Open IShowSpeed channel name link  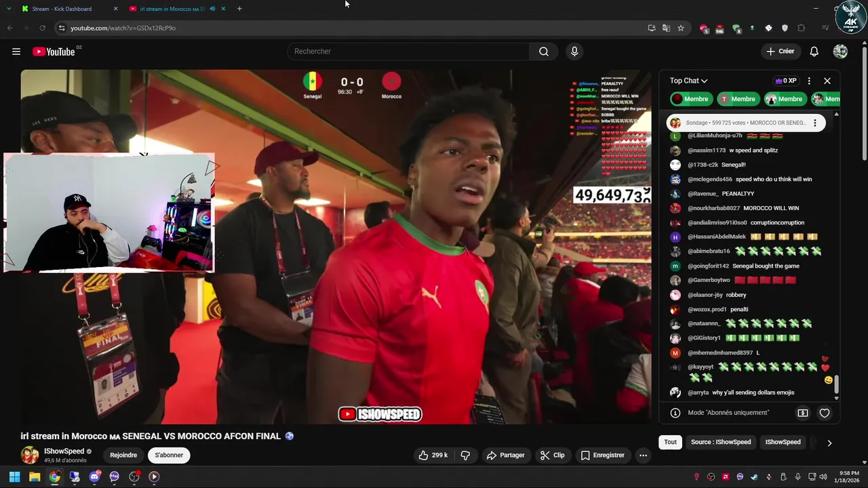pyautogui.click(x=64, y=451)
